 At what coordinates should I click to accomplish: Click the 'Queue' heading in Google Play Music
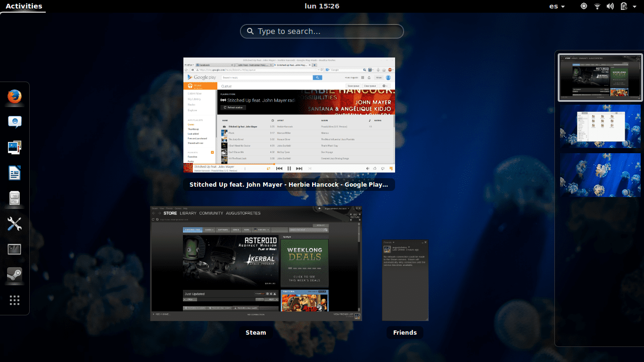(226, 86)
